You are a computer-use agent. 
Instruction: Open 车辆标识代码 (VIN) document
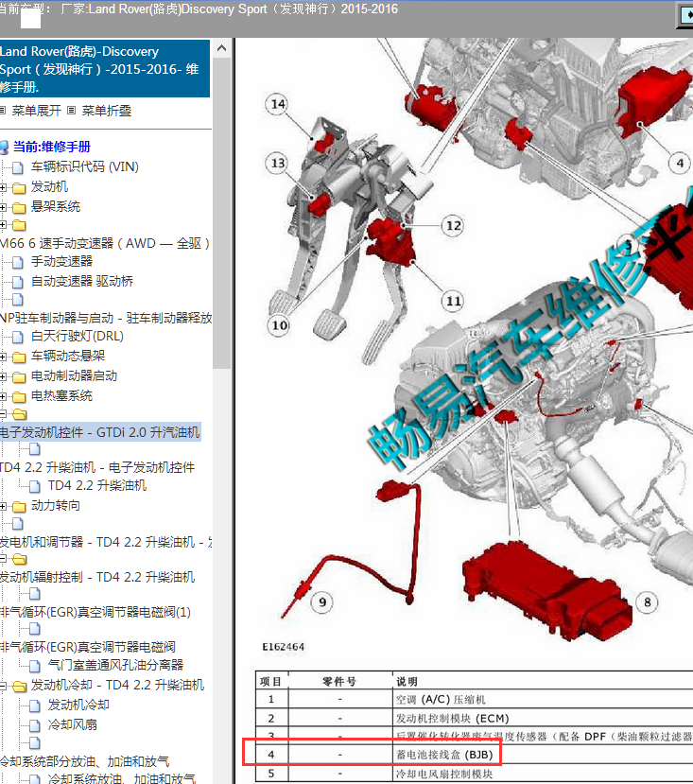coord(84,166)
